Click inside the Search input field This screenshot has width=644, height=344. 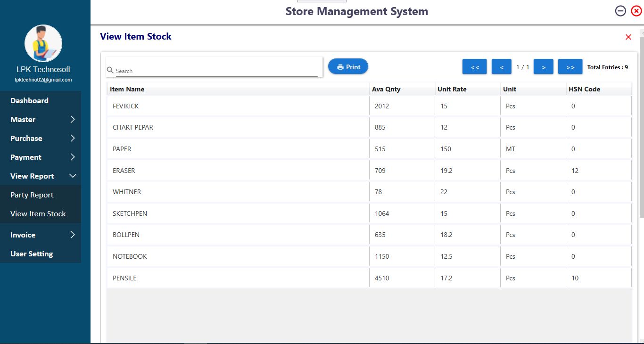coord(217,71)
